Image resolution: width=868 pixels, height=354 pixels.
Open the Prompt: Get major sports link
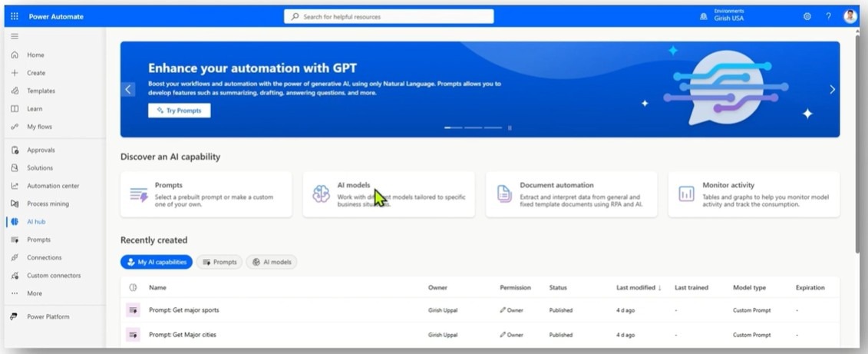(183, 310)
